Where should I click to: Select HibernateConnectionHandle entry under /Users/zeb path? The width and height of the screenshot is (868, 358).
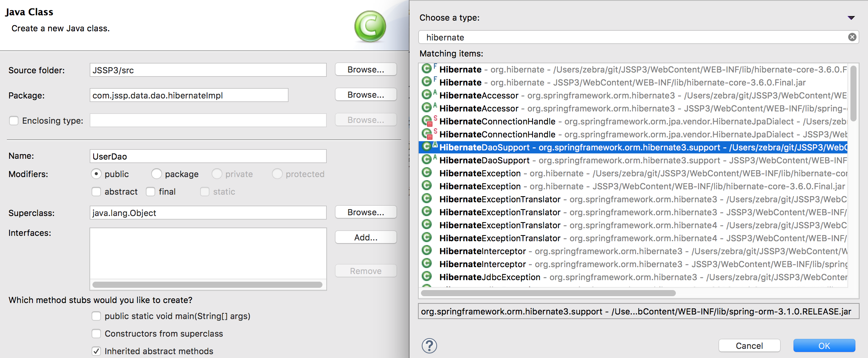click(633, 121)
